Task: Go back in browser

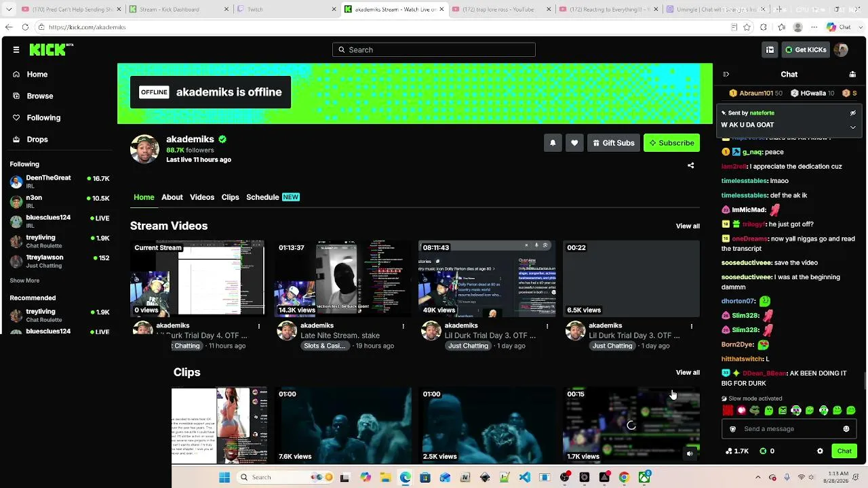Action: click(x=9, y=27)
